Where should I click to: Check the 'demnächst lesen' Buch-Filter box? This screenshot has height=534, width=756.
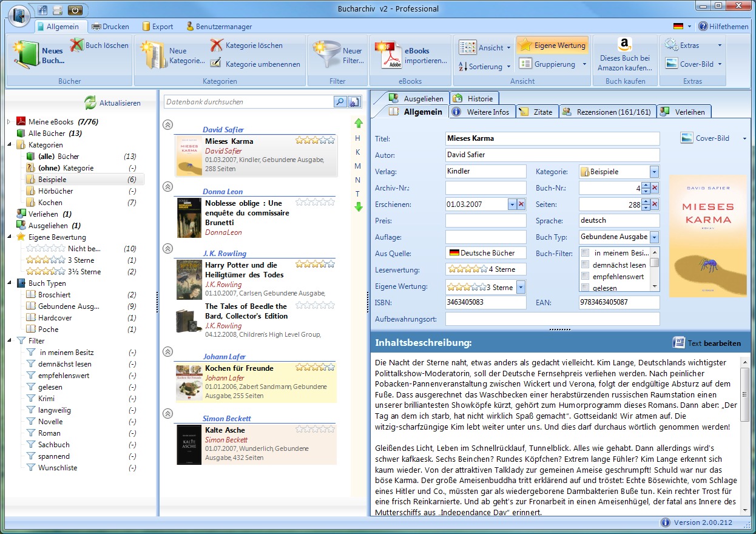click(x=585, y=265)
